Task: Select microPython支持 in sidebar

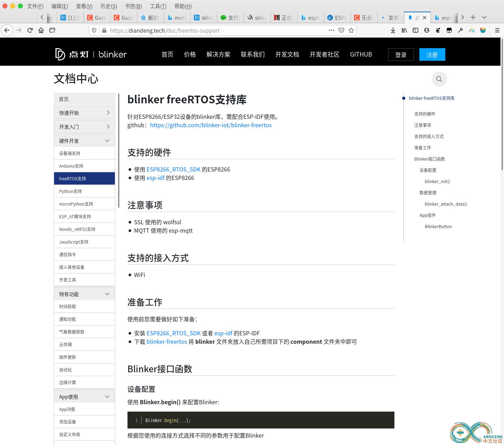Action: pyautogui.click(x=84, y=204)
